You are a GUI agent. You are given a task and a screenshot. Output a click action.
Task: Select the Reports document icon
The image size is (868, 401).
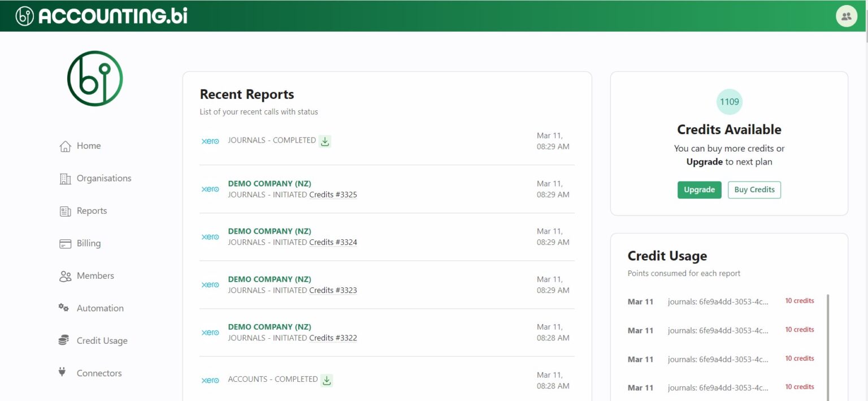pyautogui.click(x=65, y=210)
